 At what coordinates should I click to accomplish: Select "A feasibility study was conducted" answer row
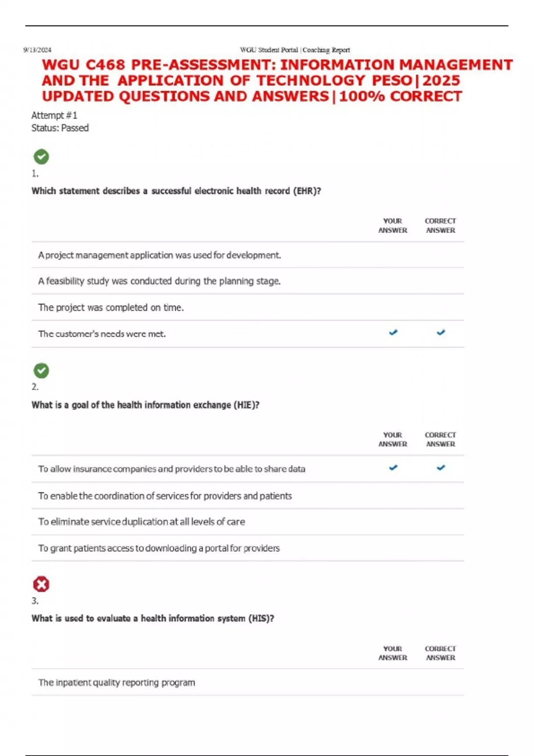pos(159,281)
